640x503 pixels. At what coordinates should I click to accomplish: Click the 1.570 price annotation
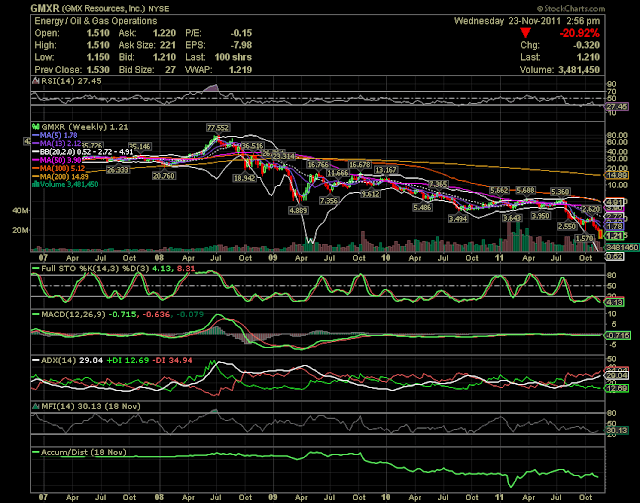pos(584,238)
